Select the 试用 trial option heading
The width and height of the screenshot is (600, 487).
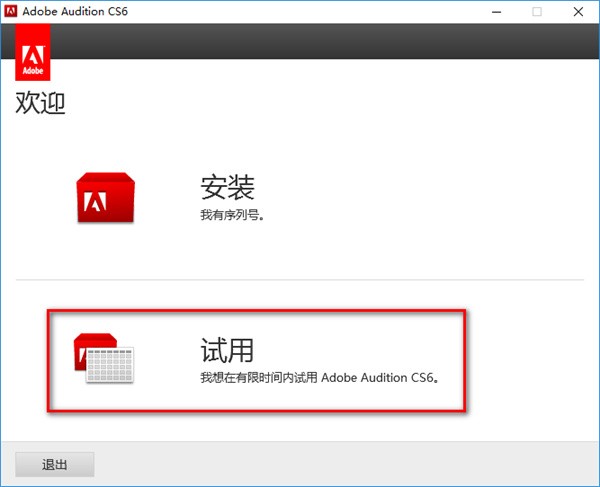pyautogui.click(x=227, y=350)
